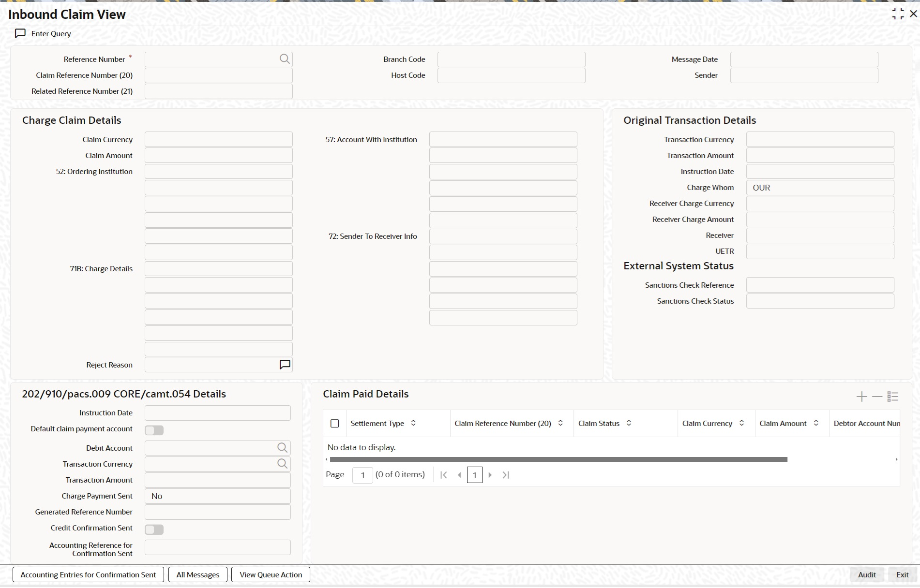The image size is (920, 588).
Task: Click Receiver Charge Currency field
Action: [x=820, y=203]
